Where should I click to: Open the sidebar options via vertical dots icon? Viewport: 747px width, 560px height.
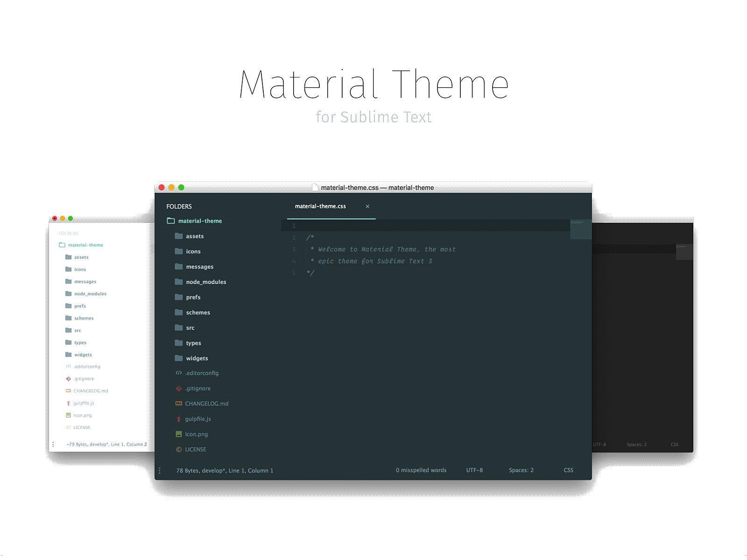point(160,470)
